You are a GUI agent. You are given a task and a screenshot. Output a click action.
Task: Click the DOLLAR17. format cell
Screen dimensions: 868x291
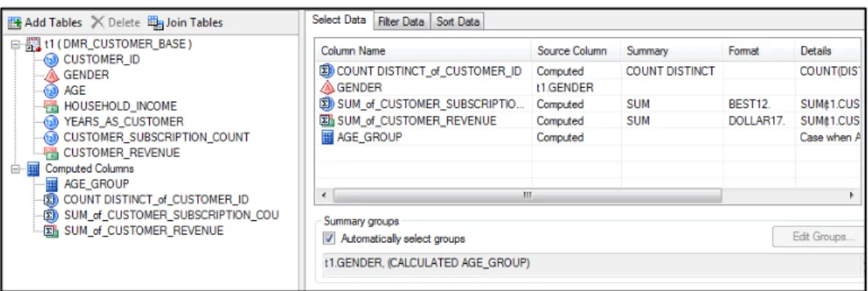click(759, 120)
